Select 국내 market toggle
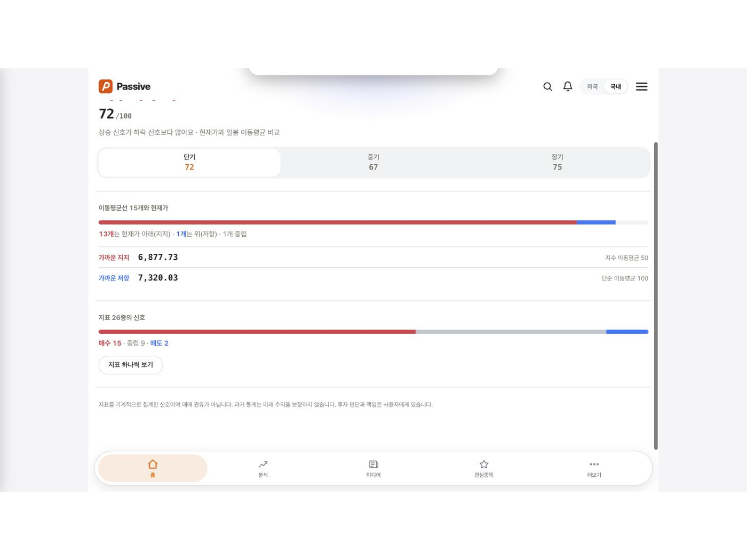 coord(616,86)
